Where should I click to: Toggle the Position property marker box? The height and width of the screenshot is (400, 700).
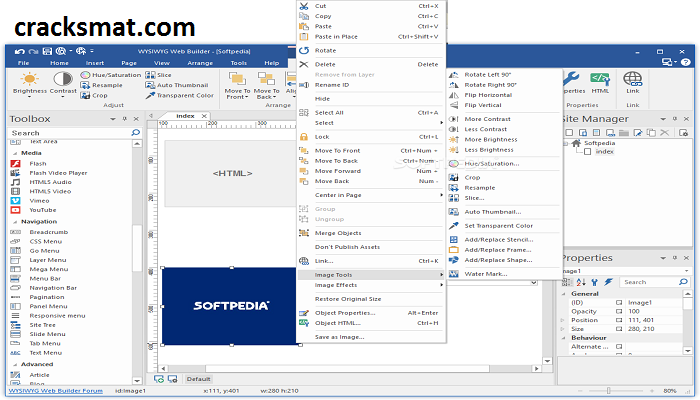click(619, 321)
